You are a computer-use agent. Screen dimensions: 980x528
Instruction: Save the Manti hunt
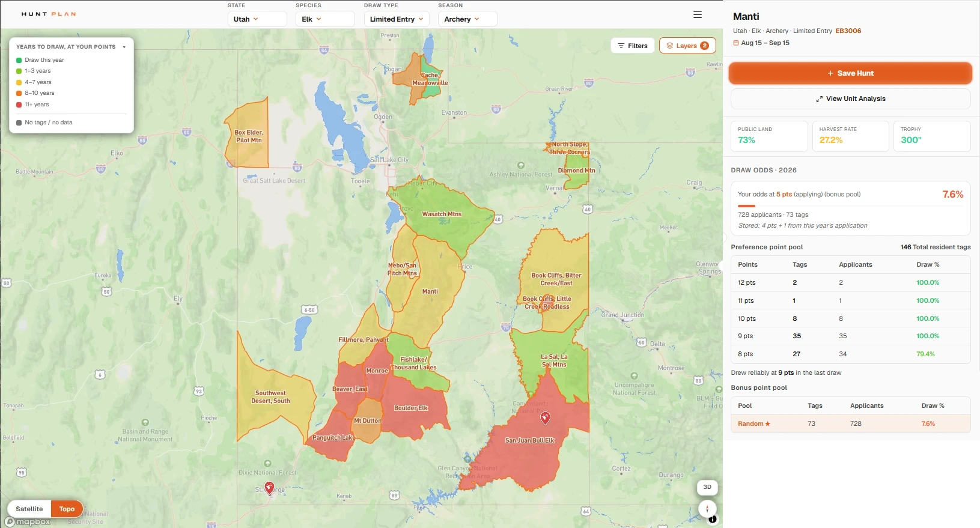click(x=850, y=73)
